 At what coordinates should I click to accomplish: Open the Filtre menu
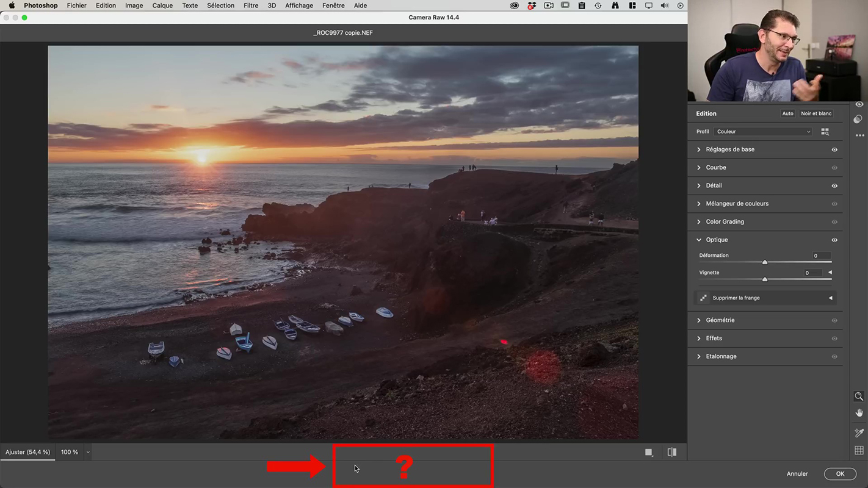[x=251, y=5]
